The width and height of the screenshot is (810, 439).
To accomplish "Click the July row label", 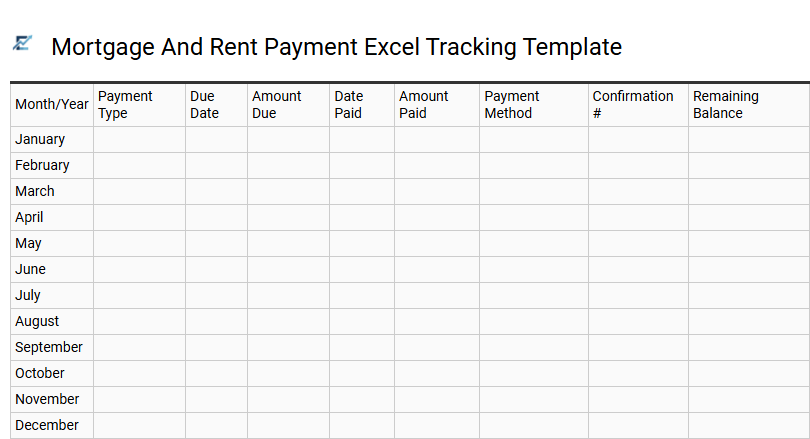I will (x=27, y=295).
